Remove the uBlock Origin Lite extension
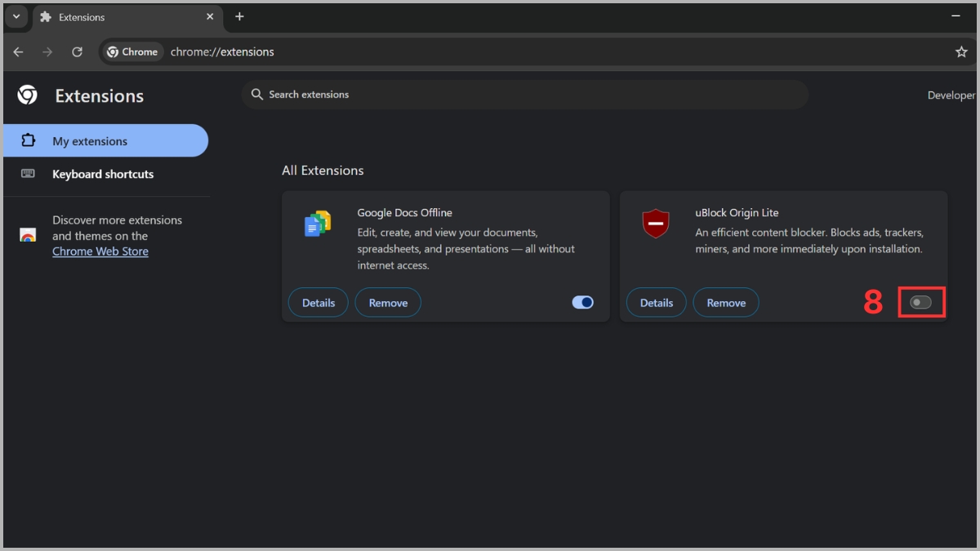Screen dimensions: 980x551 pos(726,303)
